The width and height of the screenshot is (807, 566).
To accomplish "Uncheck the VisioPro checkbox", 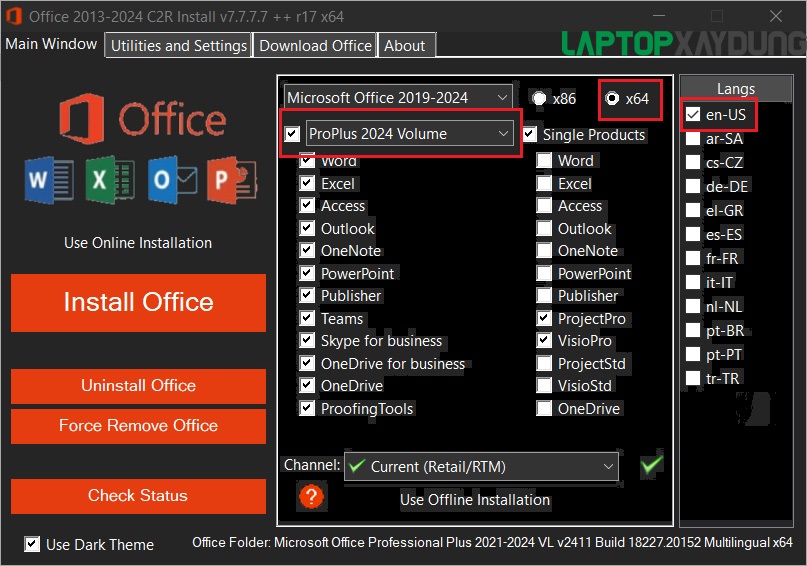I will [544, 341].
